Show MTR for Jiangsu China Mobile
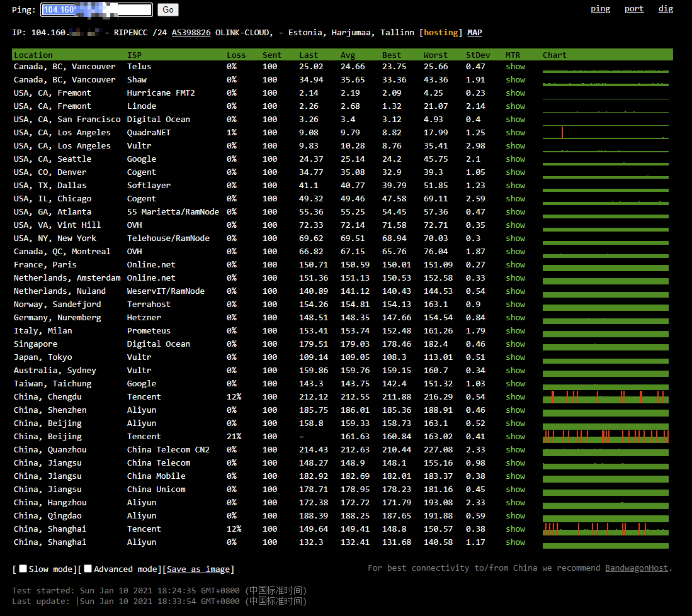The width and height of the screenshot is (692, 616). tap(515, 477)
